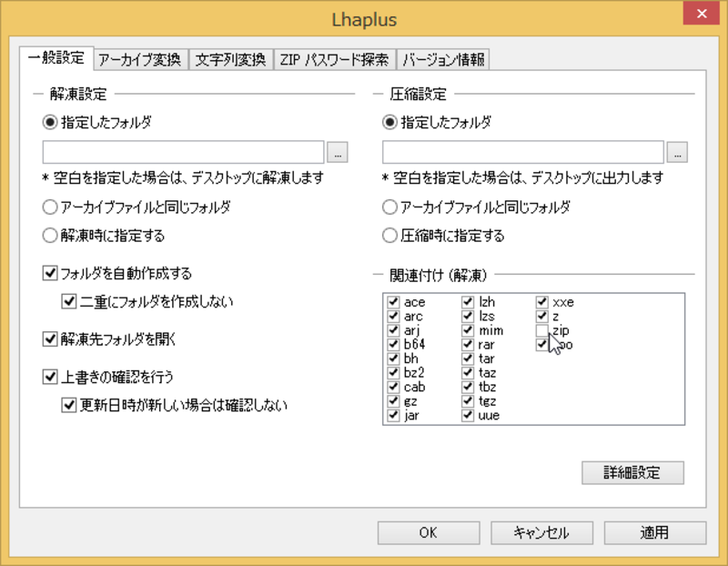Viewport: 728px width, 566px height.
Task: Toggle the b64 association checkbox
Action: click(393, 344)
